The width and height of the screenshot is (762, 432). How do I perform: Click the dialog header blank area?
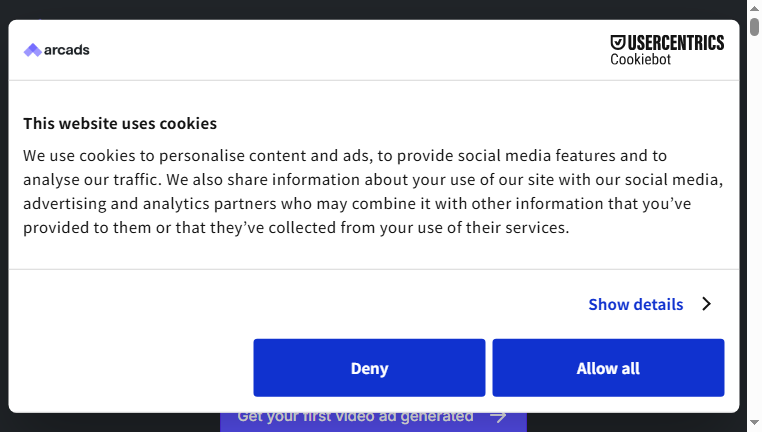[350, 50]
